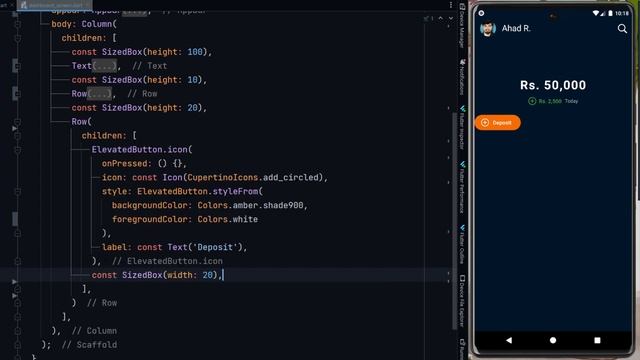Viewport: 640px width, 360px height.
Task: Collapse fold marker at '); // Scaffold' line
Action: pos(18,345)
